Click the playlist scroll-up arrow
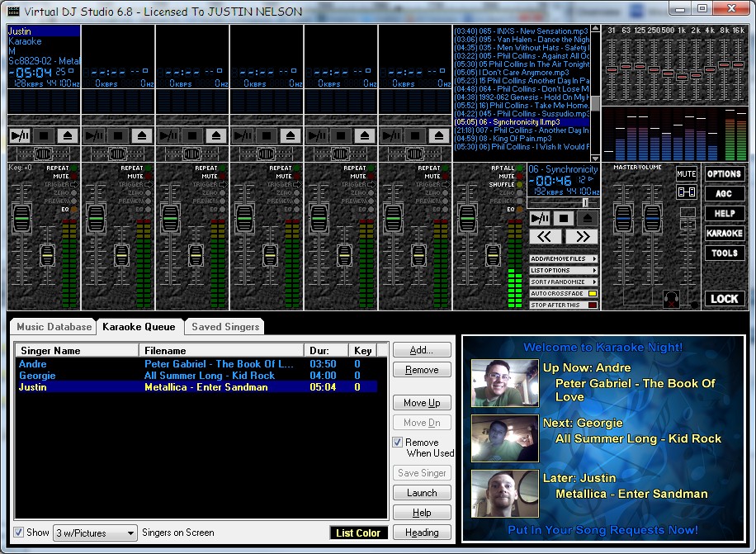This screenshot has height=554, width=756. [x=595, y=28]
